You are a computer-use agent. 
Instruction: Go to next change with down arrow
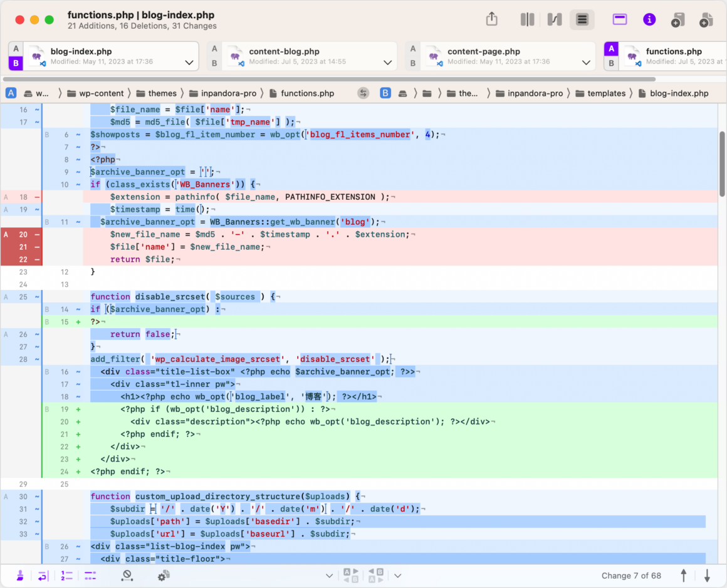(707, 575)
